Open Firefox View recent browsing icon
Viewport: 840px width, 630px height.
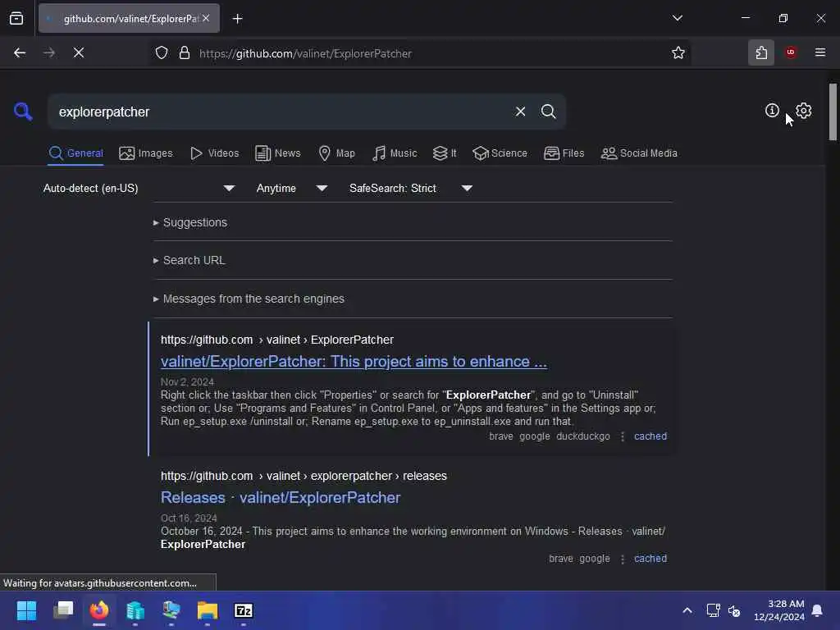pos(16,19)
